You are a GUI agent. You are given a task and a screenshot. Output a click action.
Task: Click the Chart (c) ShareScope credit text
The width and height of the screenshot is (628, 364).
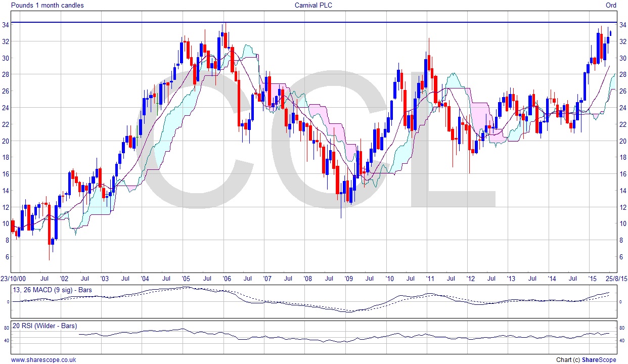(586, 359)
